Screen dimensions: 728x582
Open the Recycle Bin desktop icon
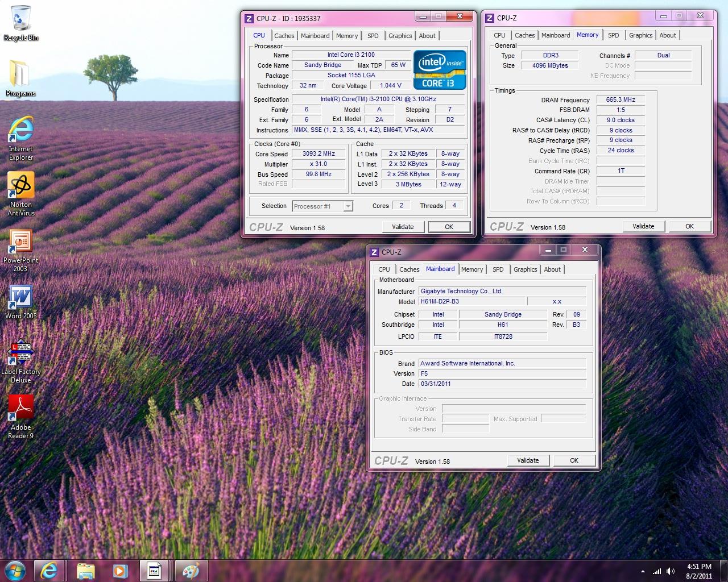21,23
